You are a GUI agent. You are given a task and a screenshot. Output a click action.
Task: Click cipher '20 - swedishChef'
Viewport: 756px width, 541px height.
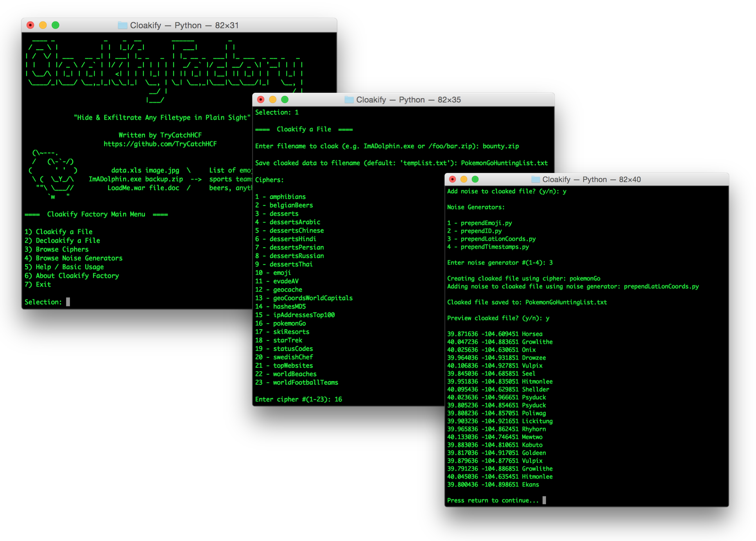pyautogui.click(x=284, y=357)
